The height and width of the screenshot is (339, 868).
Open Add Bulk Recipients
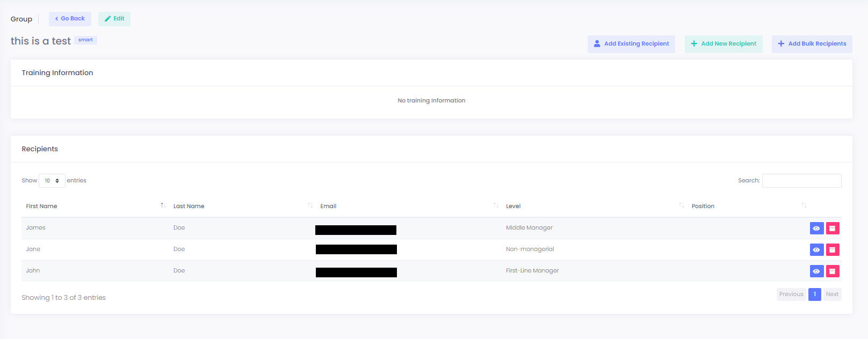coord(812,44)
